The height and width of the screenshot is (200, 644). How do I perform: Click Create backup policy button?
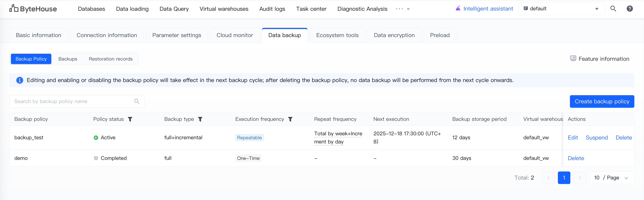pos(602,101)
